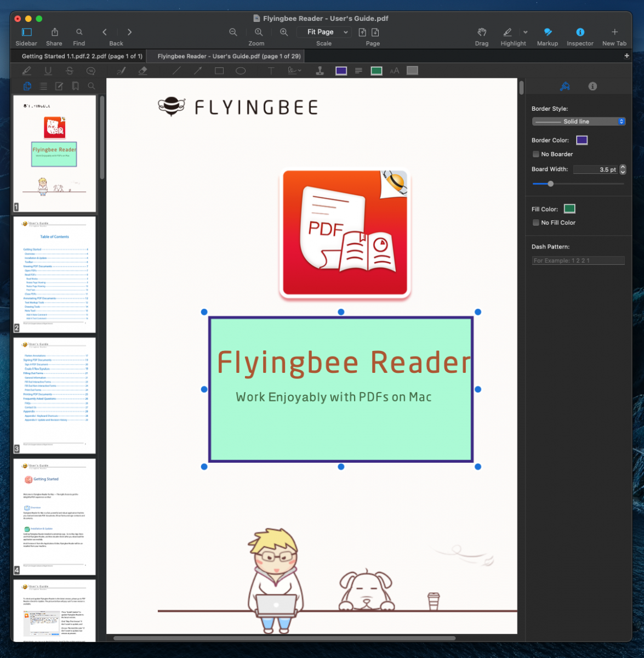Screen dimensions: 644x658
Task: Select the text box tool
Action: pos(271,71)
